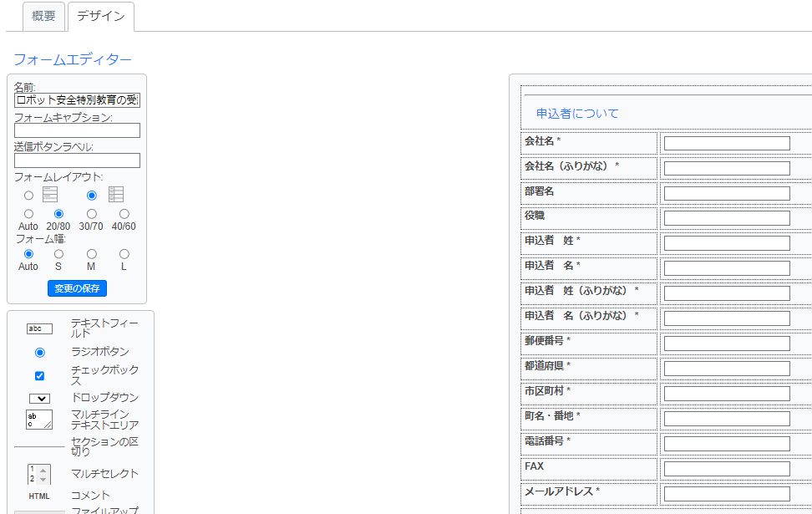Set form width to L
812x514 pixels.
click(x=124, y=254)
